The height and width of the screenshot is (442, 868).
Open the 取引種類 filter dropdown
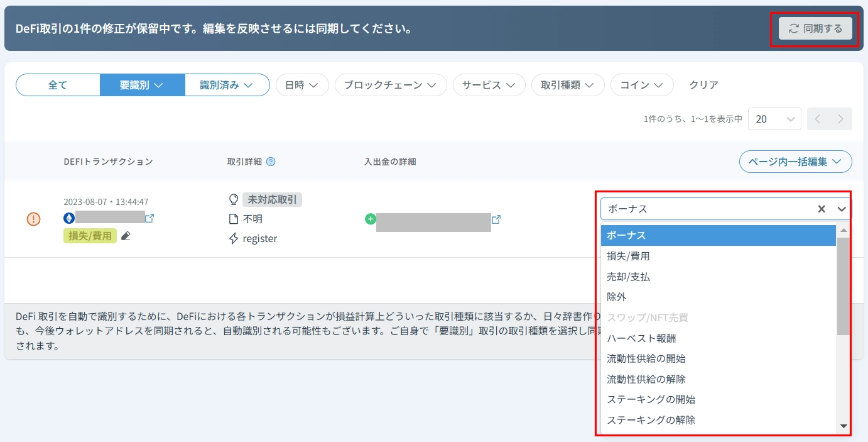point(567,85)
